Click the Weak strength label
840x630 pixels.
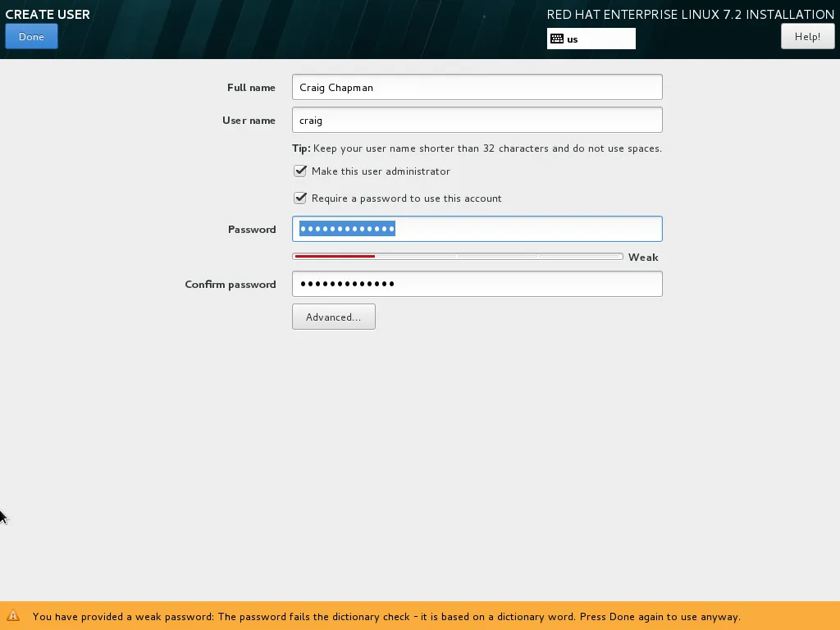coord(643,257)
